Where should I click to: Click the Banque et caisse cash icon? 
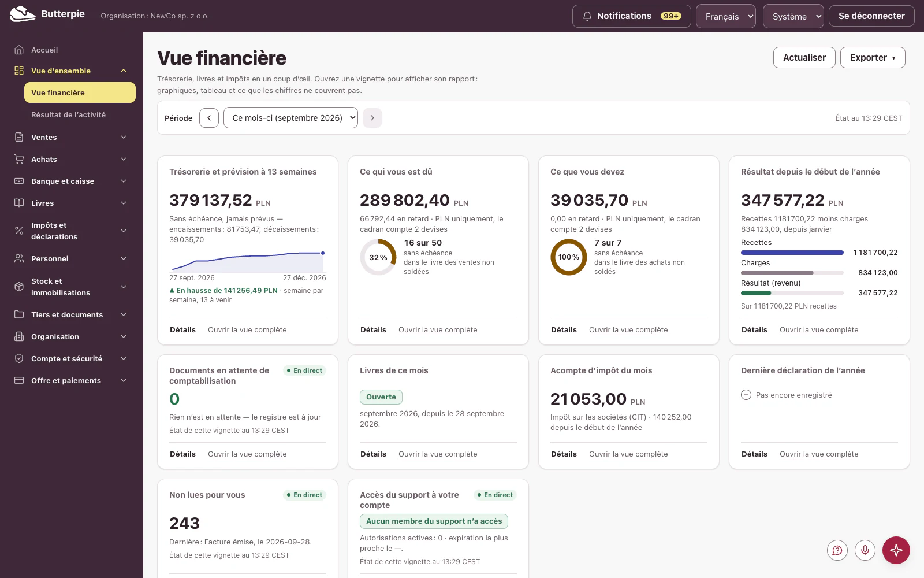pos(19,181)
